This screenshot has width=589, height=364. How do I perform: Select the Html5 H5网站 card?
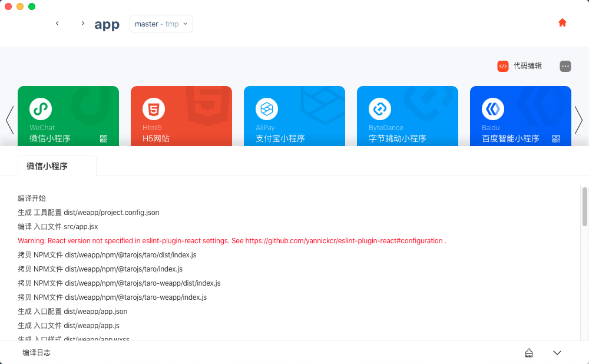coord(181,116)
